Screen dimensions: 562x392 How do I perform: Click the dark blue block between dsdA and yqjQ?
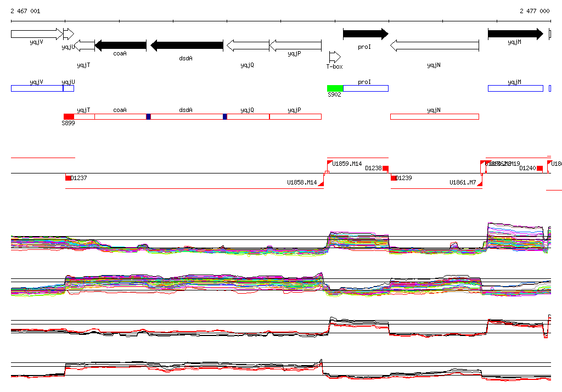(x=224, y=116)
